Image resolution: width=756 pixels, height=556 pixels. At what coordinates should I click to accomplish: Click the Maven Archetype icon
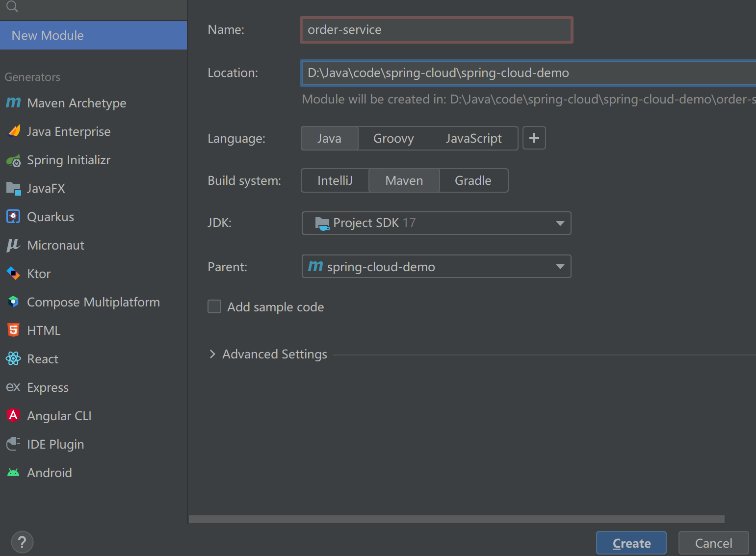pyautogui.click(x=13, y=102)
